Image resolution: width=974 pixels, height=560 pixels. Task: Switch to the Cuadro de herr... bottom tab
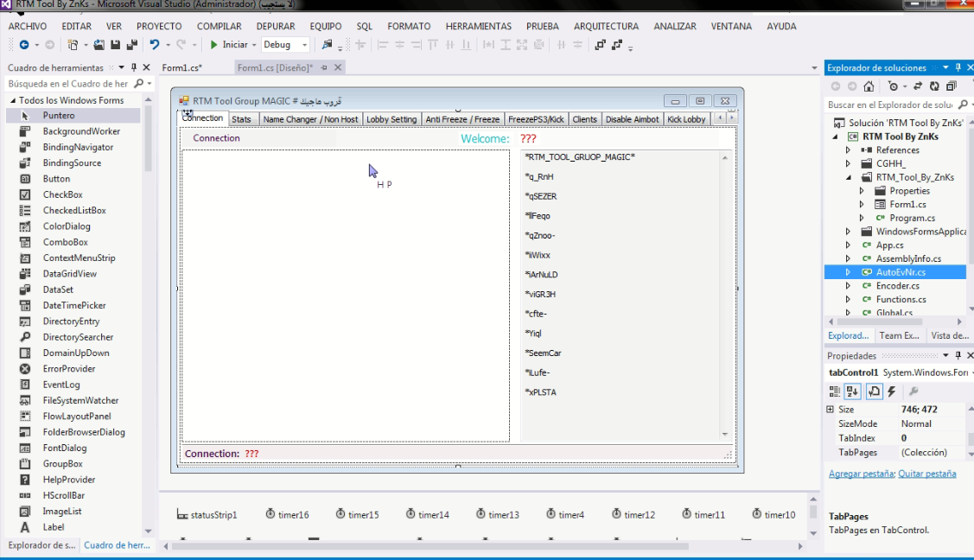(117, 545)
